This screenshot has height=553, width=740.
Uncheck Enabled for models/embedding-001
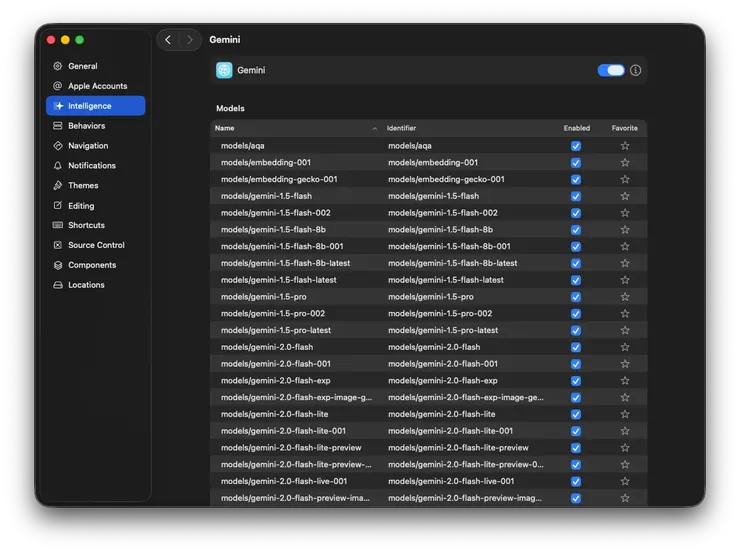576,163
